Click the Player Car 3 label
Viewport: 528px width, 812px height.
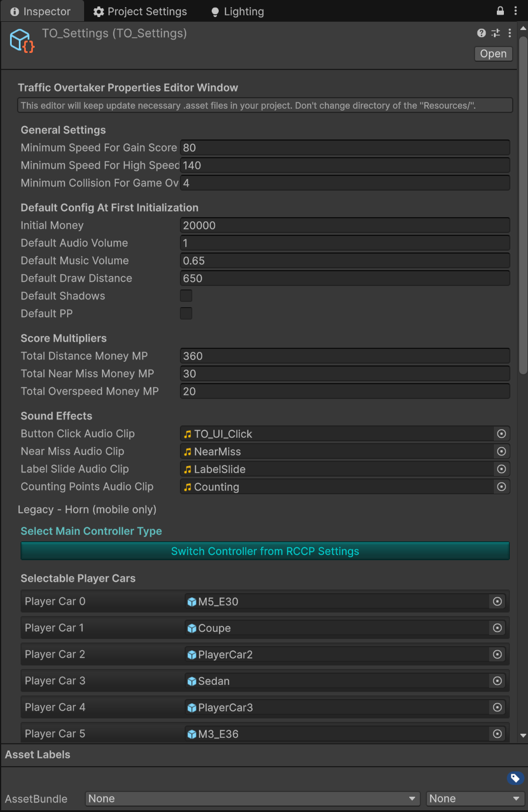coord(55,681)
